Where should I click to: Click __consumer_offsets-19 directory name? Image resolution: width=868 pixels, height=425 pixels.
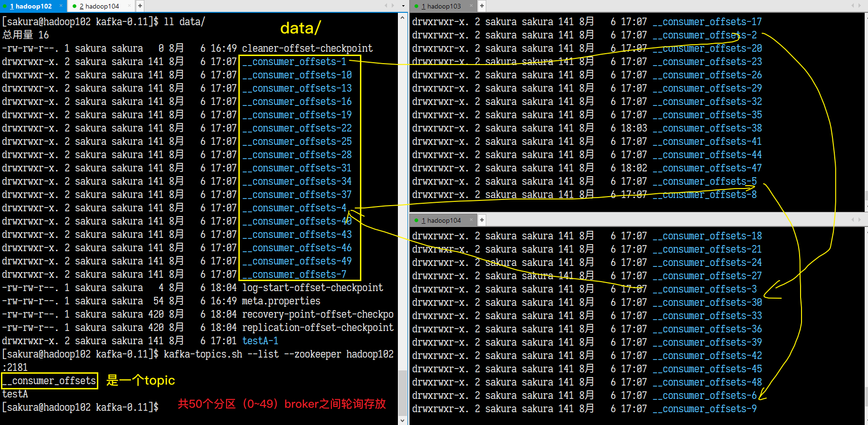point(297,115)
